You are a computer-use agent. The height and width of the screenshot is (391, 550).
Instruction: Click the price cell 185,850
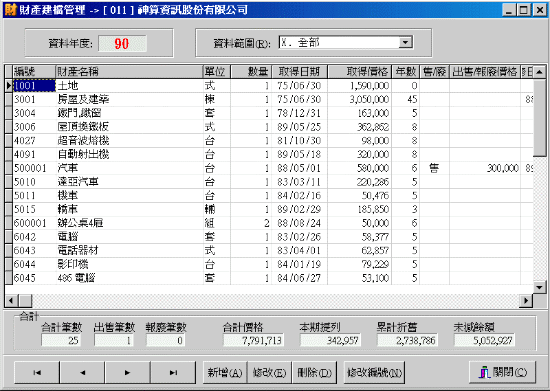[360, 209]
